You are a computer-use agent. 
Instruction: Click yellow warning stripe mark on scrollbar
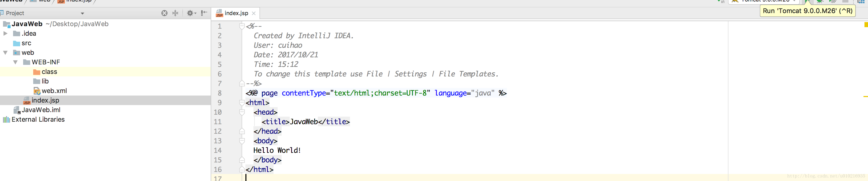pos(866,97)
